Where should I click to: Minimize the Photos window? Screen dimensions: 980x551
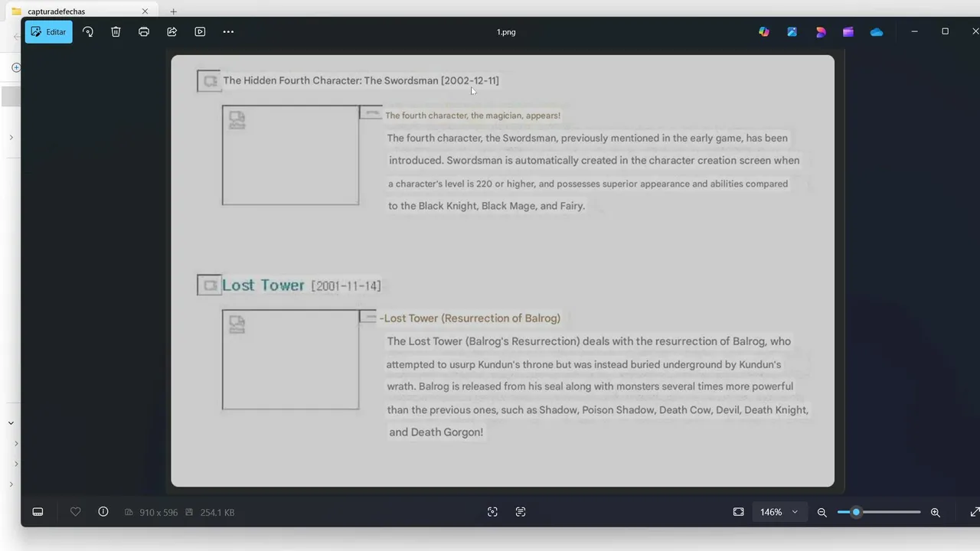point(914,31)
